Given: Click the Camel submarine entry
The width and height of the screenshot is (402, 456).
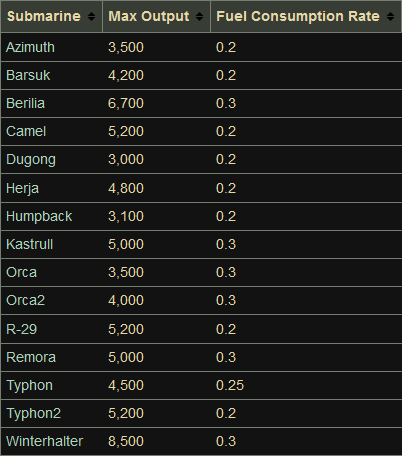Looking at the screenshot, I should 26,131.
